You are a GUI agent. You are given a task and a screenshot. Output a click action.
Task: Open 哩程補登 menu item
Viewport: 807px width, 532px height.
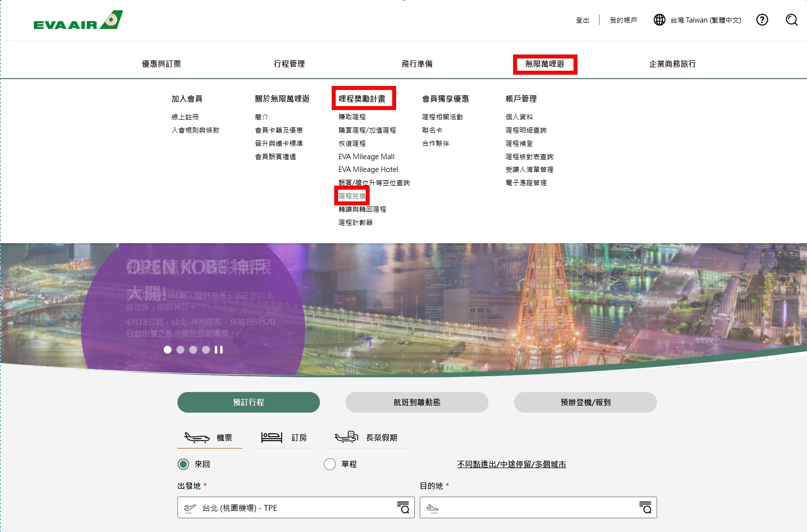click(x=519, y=143)
